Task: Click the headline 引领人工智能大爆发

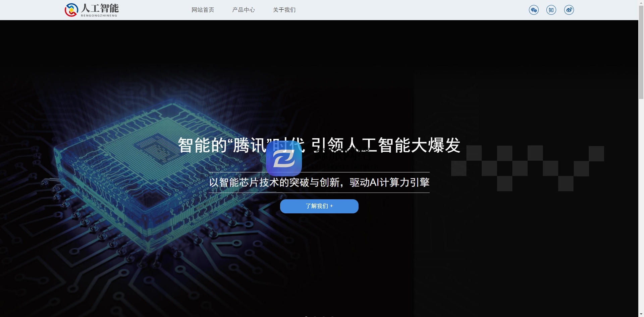Action: point(386,146)
